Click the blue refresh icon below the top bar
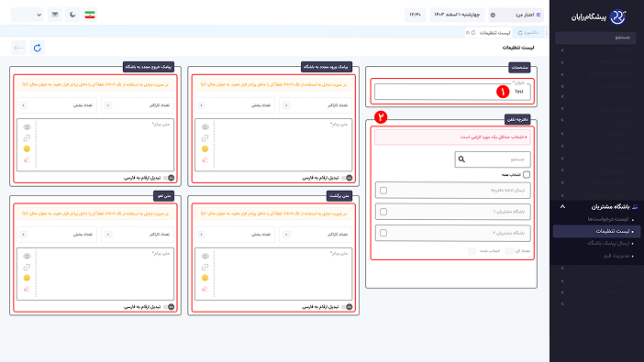 coord(38,48)
